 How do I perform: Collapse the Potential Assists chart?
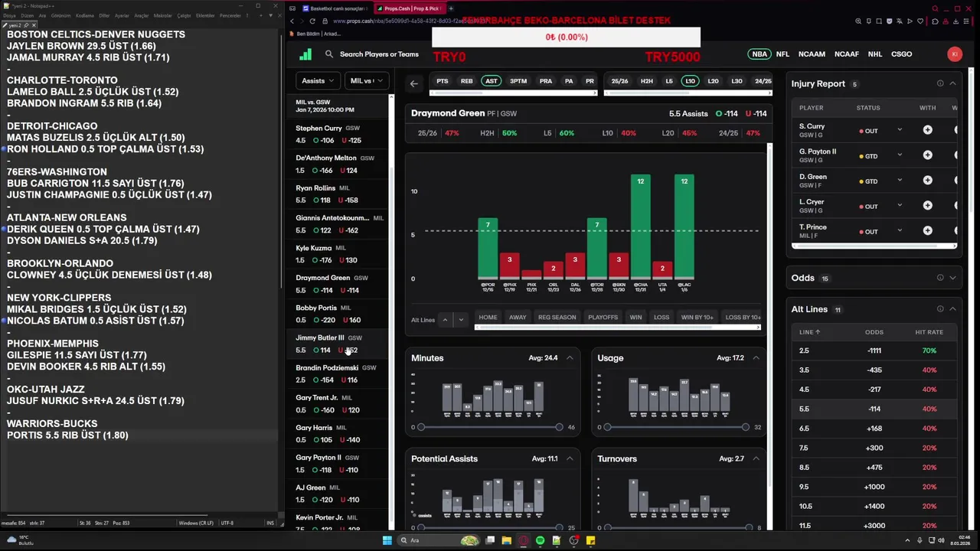point(570,459)
